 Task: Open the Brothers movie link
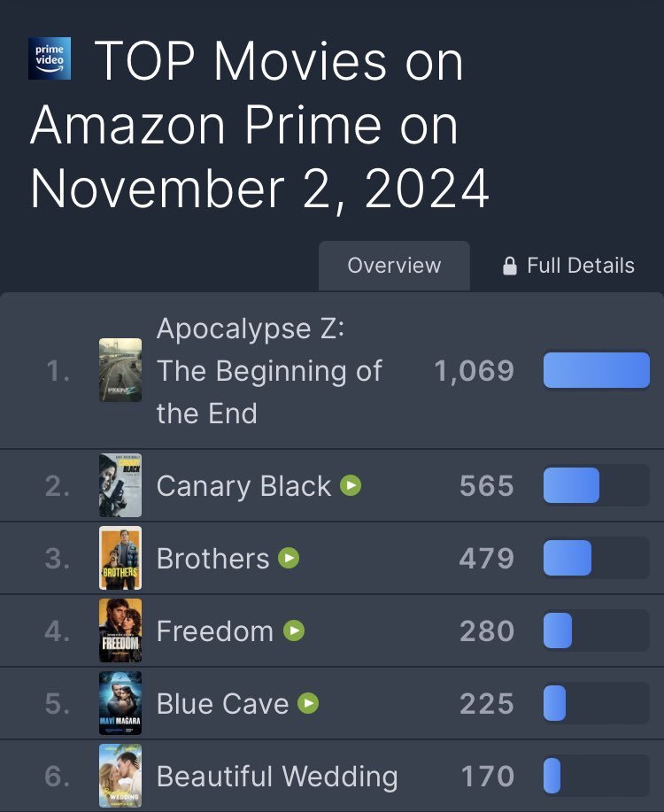212,559
